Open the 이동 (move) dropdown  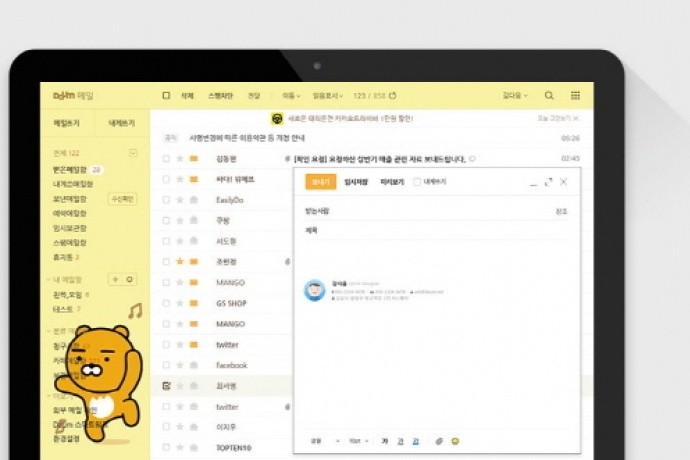291,96
